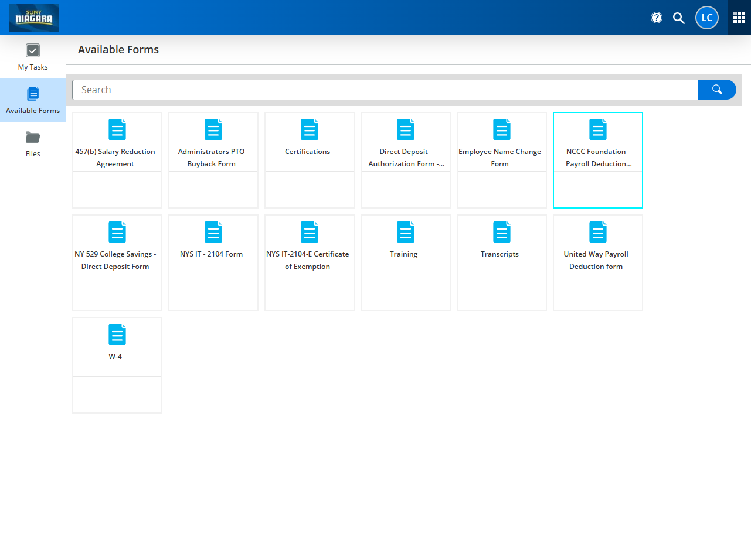
Task: Click the Certifications form document icon
Action: click(x=310, y=129)
